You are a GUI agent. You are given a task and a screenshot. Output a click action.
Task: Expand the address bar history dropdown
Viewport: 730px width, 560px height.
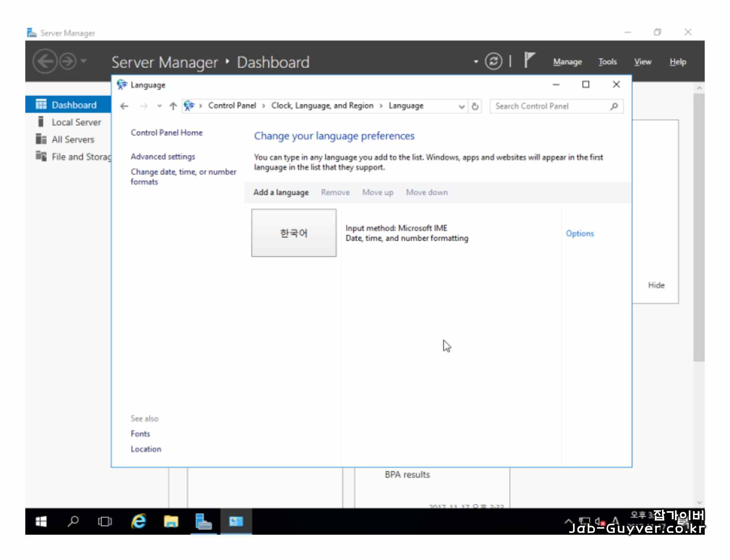(x=461, y=106)
